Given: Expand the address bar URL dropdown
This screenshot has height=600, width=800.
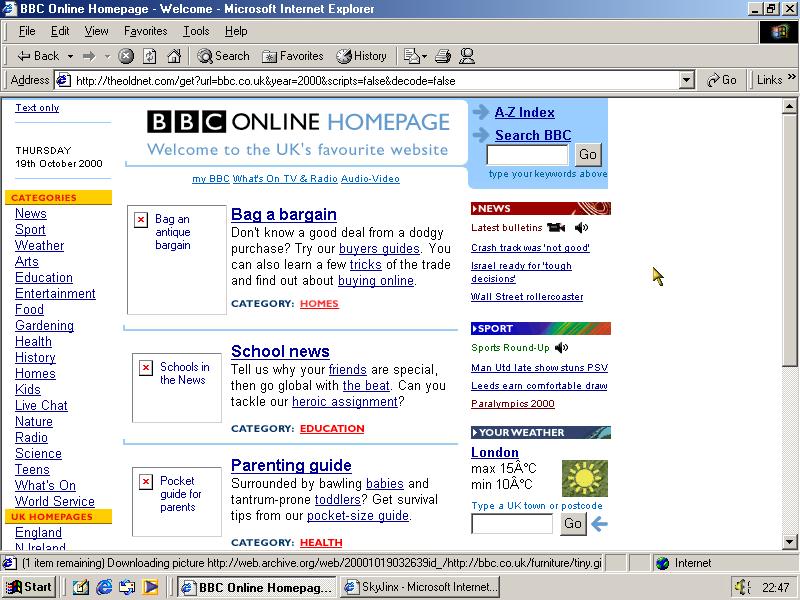Looking at the screenshot, I should [x=686, y=80].
